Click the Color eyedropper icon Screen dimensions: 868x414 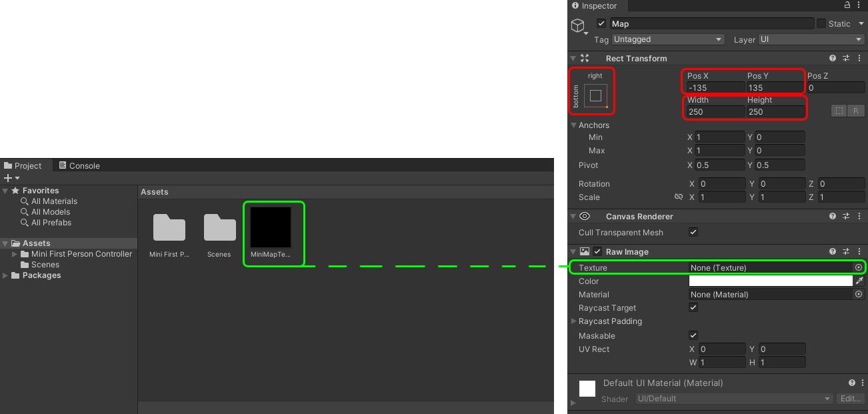click(859, 281)
